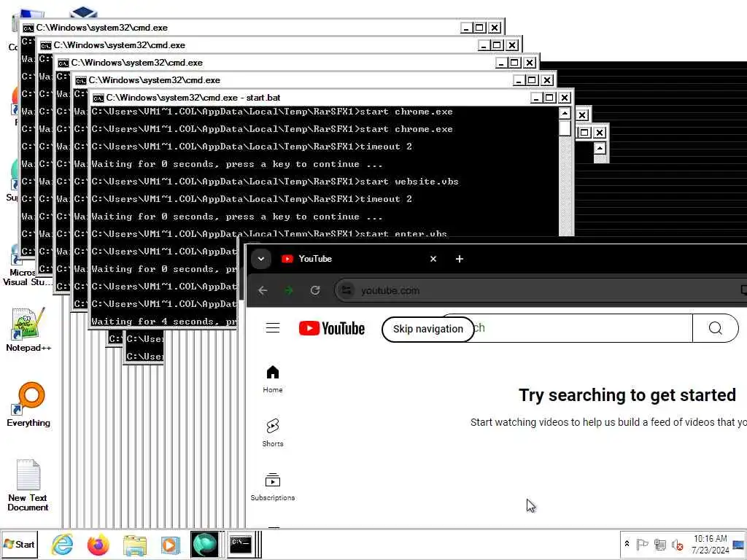Screen dimensions: 747x560
Task: Close the YouTube tab
Action: [x=433, y=259]
